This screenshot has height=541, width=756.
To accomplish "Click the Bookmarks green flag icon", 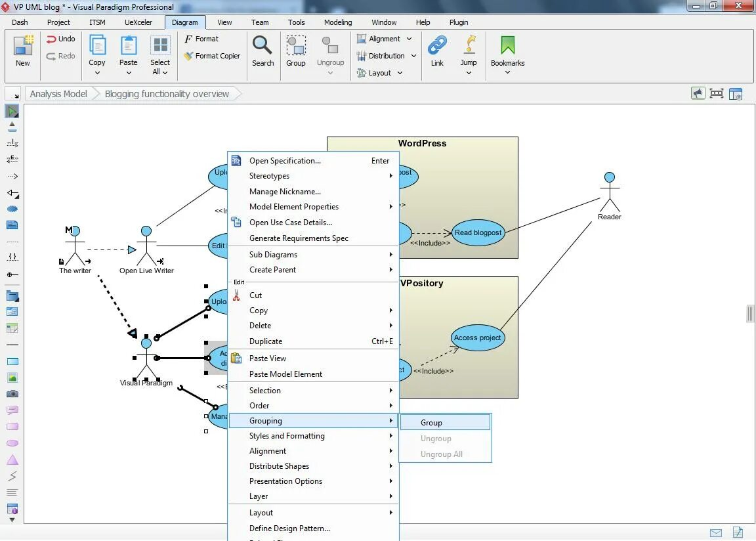I will [508, 45].
